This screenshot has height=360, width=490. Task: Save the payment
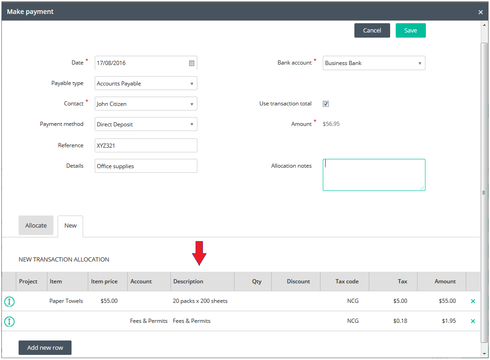click(x=411, y=30)
